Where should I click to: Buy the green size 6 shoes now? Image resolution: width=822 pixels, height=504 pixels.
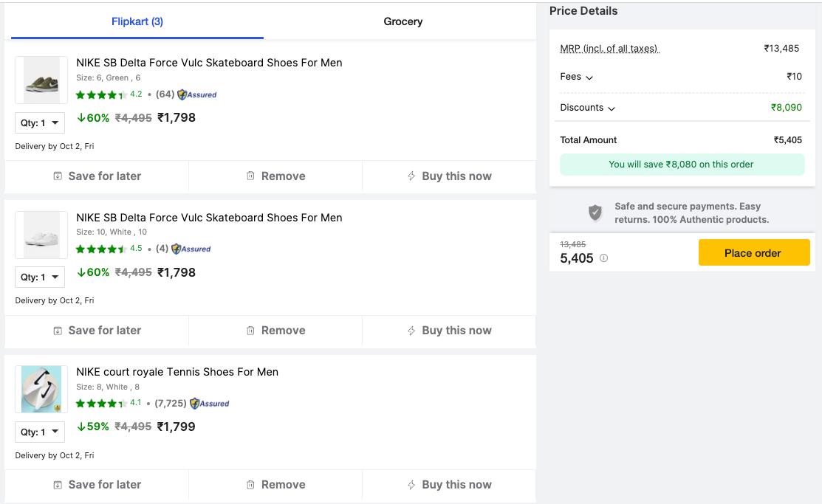point(449,176)
